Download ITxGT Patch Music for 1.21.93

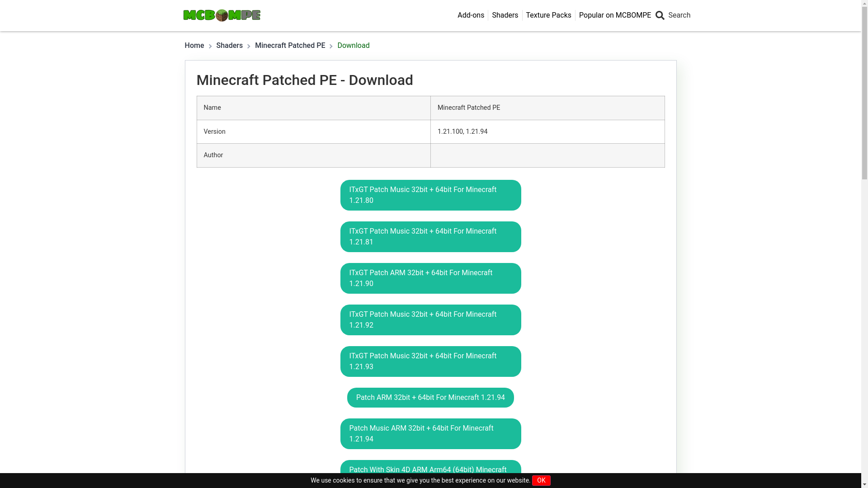(430, 361)
